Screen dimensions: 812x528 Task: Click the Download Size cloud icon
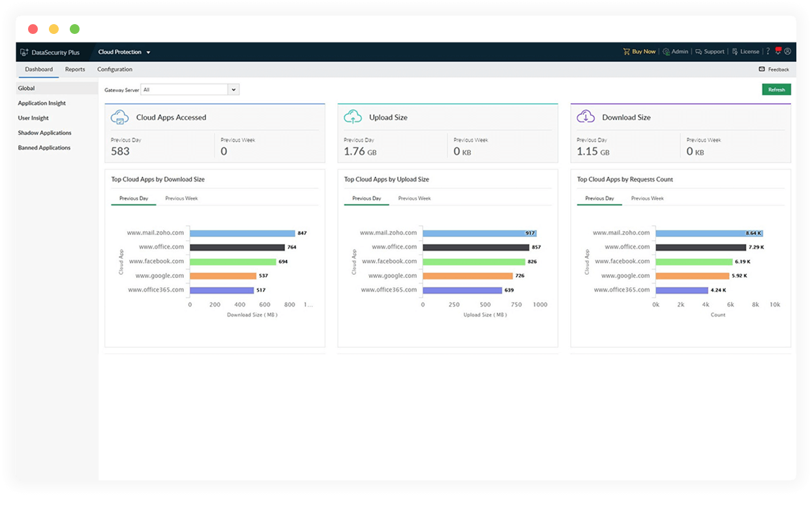(x=586, y=117)
